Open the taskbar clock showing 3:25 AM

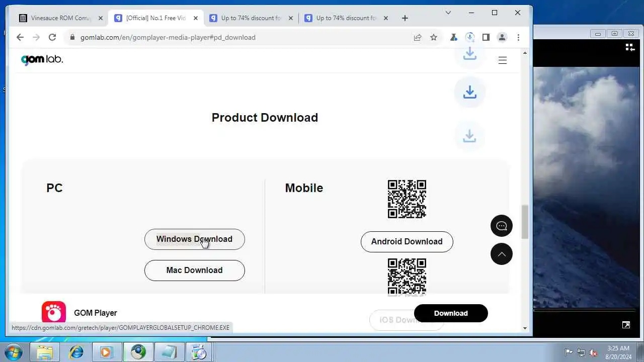[x=618, y=352]
